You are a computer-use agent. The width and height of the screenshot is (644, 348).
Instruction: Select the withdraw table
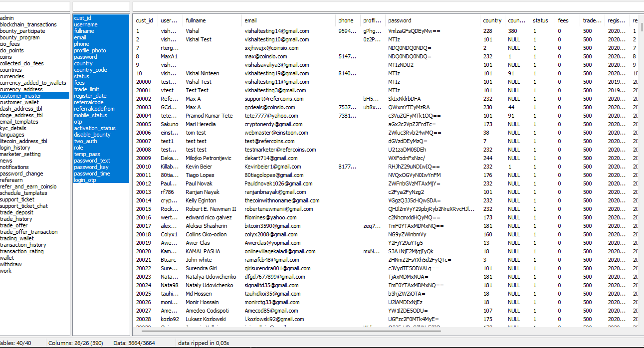click(11, 264)
